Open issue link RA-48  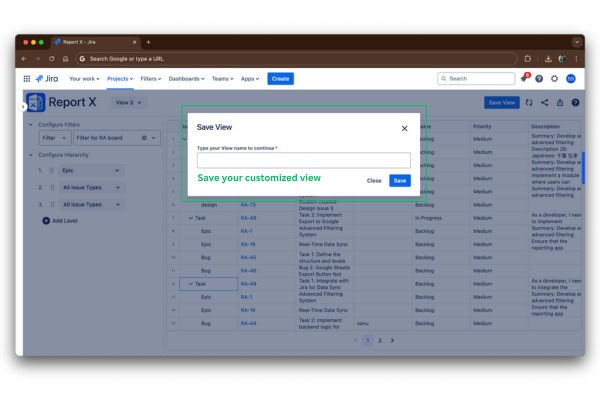[x=248, y=218]
